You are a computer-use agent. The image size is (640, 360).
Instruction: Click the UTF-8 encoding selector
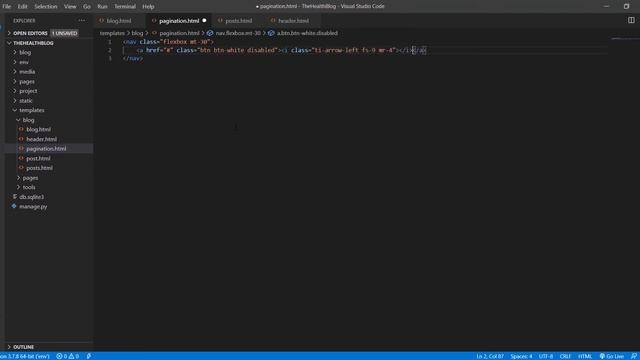546,356
